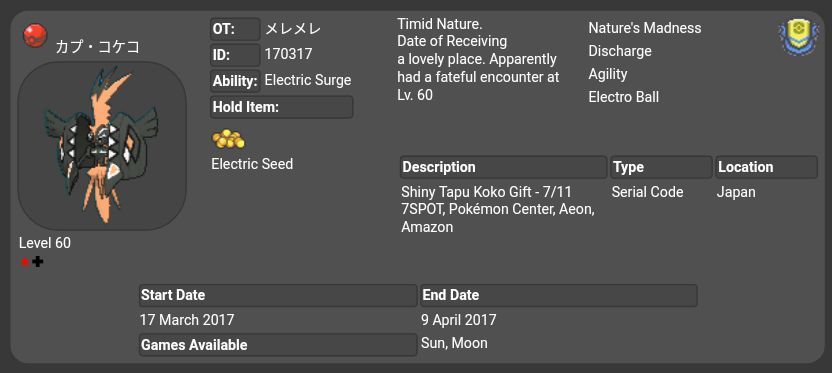This screenshot has height=373, width=832.
Task: Click the Nature's Madness move
Action: tap(645, 28)
